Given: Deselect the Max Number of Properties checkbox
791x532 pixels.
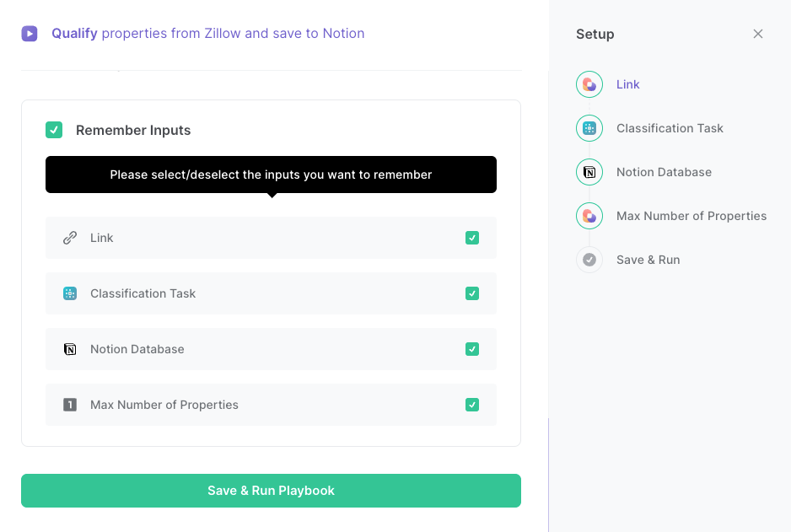Looking at the screenshot, I should 472,405.
